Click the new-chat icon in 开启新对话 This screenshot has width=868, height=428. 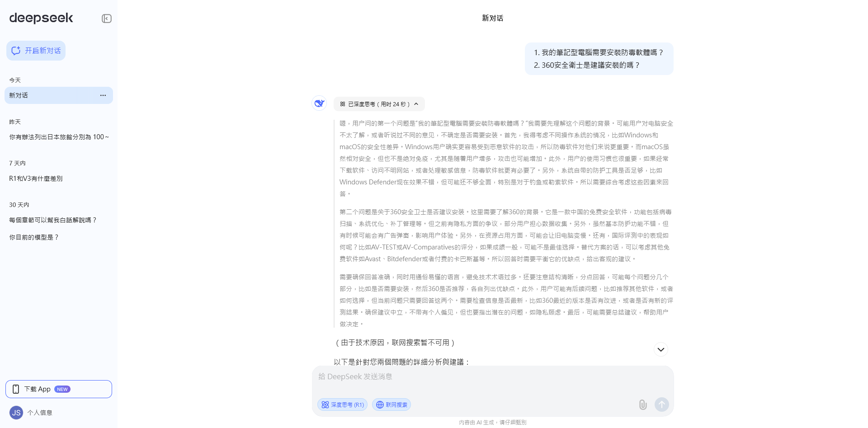[x=16, y=51]
